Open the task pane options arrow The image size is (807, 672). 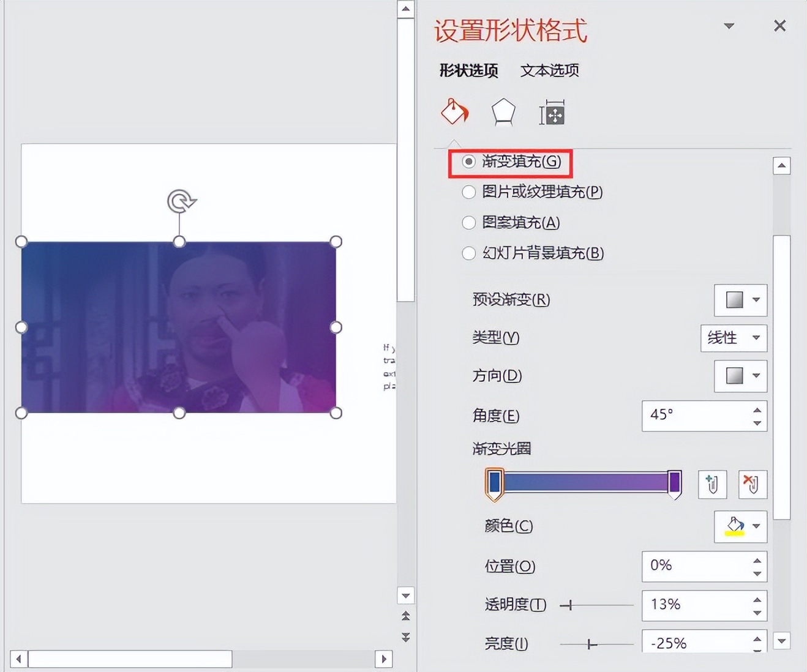click(x=729, y=26)
